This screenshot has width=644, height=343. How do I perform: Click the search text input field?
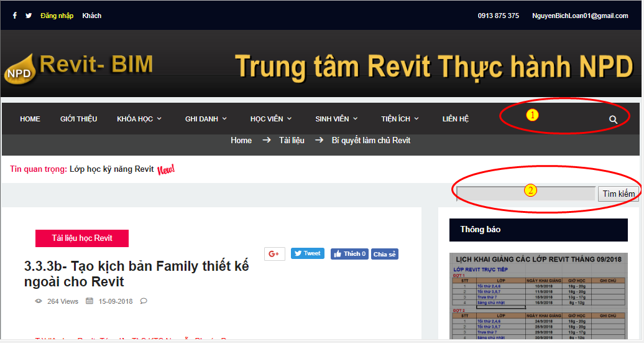click(526, 194)
